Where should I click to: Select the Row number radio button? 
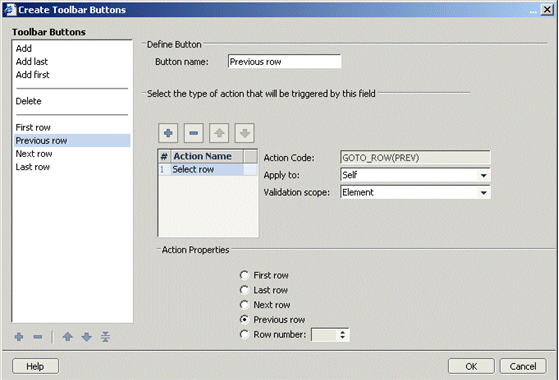tap(244, 334)
